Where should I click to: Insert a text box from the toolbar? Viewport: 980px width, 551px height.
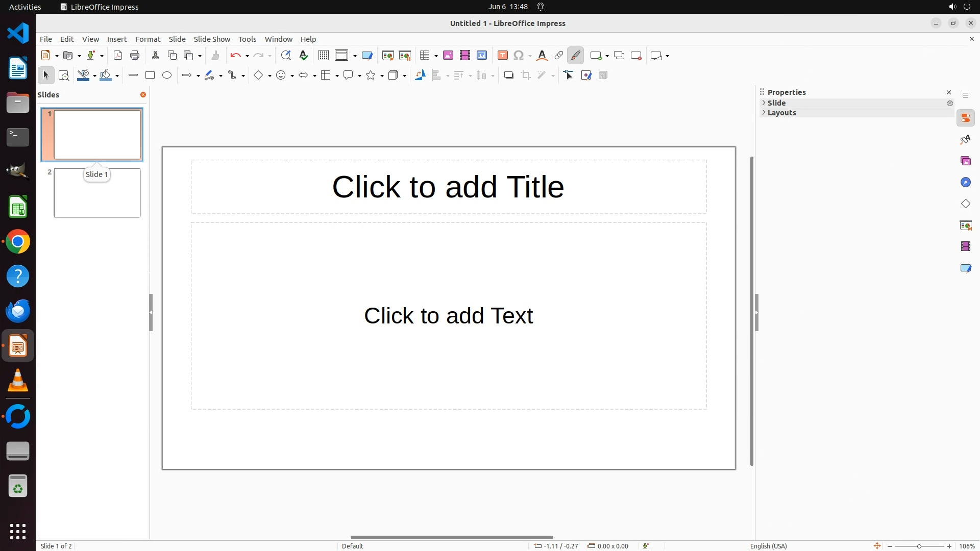(502, 56)
